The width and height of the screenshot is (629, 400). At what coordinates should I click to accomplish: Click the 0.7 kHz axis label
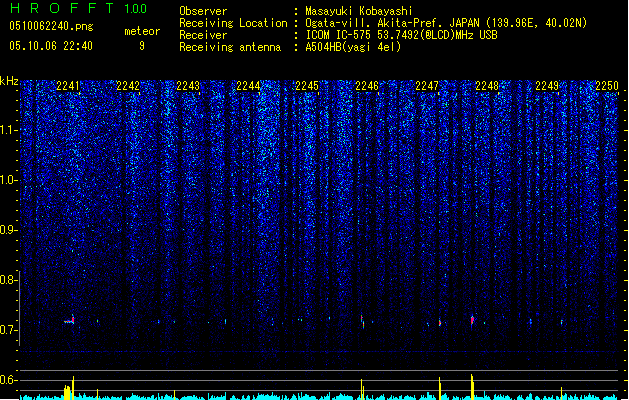9,330
